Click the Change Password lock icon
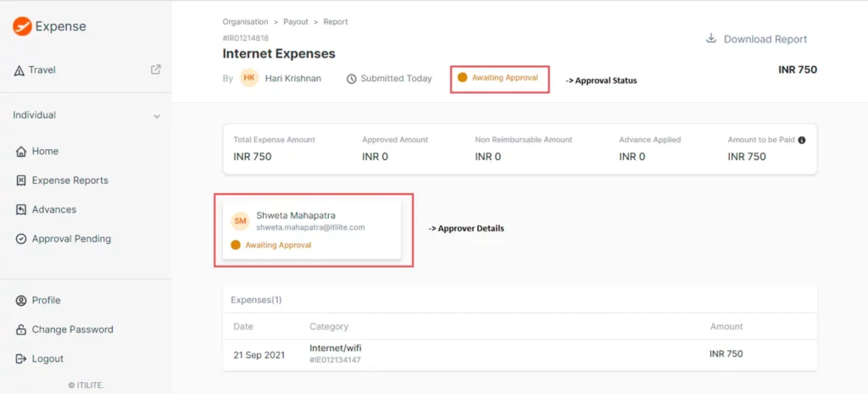The width and height of the screenshot is (868, 394). point(21,330)
